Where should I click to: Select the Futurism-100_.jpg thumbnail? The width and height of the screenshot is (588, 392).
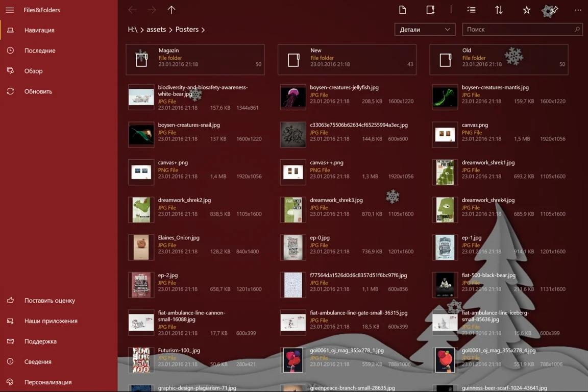[x=141, y=359]
